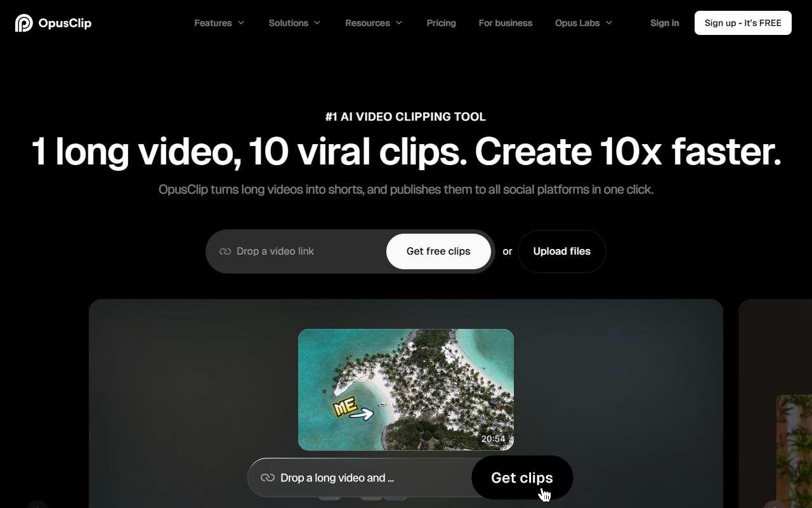Click the OpusClip logo icon

[23, 23]
